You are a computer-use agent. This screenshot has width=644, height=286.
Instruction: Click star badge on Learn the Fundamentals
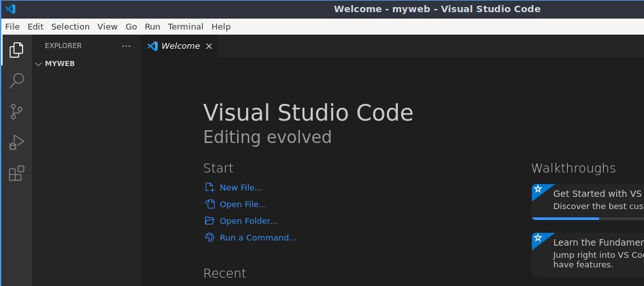[538, 238]
